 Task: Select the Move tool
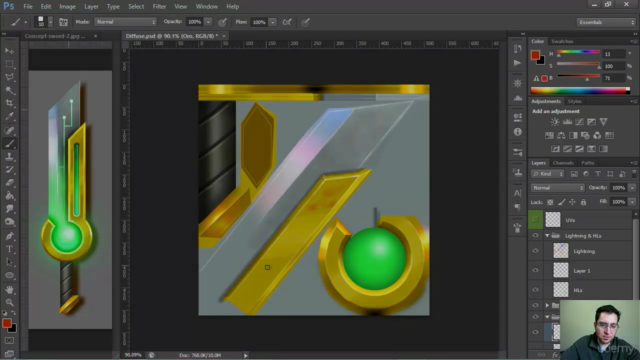pyautogui.click(x=9, y=51)
